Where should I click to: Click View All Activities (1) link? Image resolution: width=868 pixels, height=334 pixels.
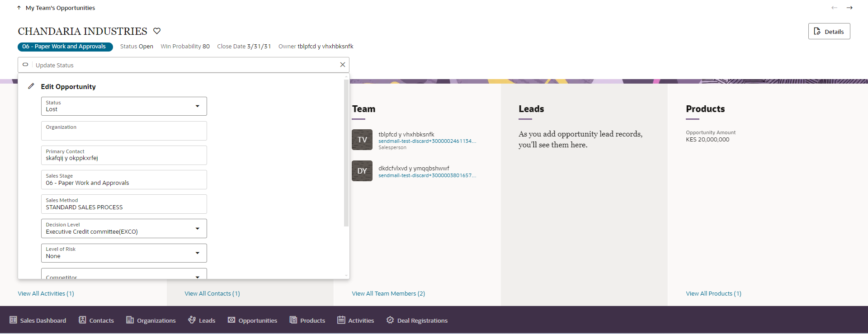pyautogui.click(x=46, y=293)
